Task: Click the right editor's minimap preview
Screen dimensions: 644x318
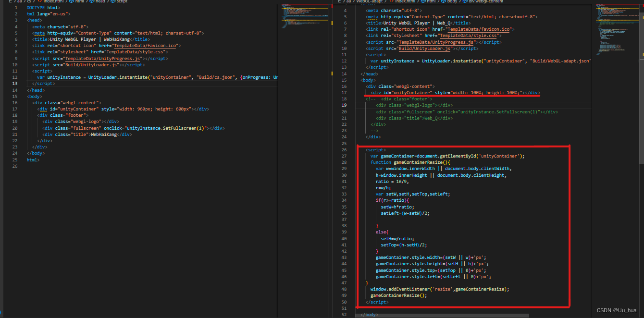Action: [615, 29]
